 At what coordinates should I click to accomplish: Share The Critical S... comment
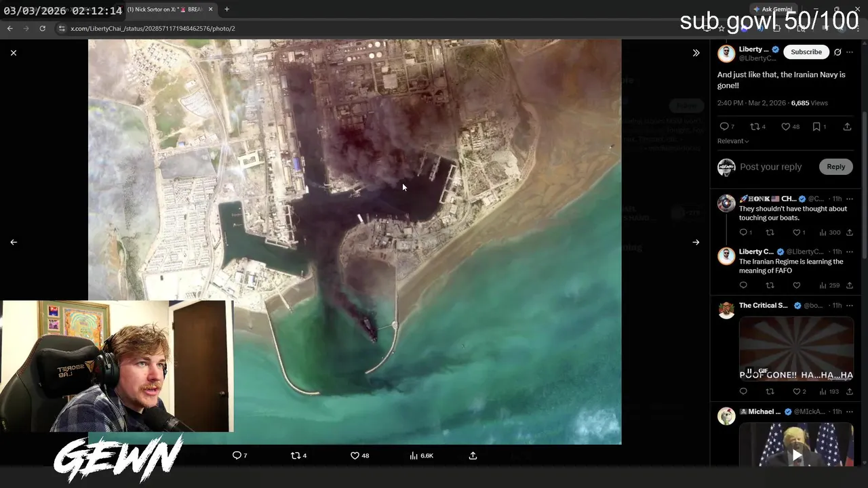click(x=849, y=391)
